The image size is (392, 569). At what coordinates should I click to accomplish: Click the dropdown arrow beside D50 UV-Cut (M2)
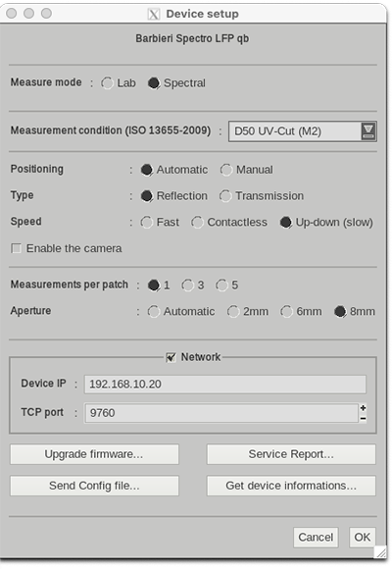point(368,131)
